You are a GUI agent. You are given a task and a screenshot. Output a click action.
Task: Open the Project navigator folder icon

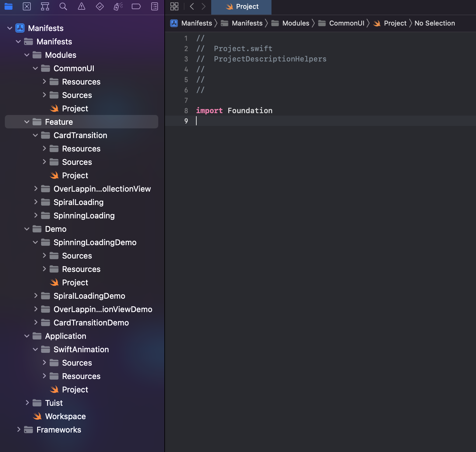(x=9, y=6)
